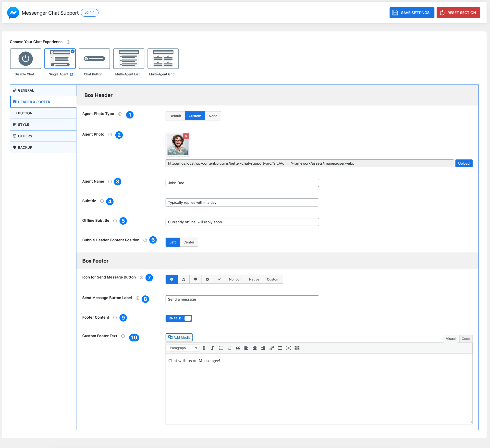490x448 pixels.
Task: Click the SAVE SETTINGS button
Action: tap(412, 12)
